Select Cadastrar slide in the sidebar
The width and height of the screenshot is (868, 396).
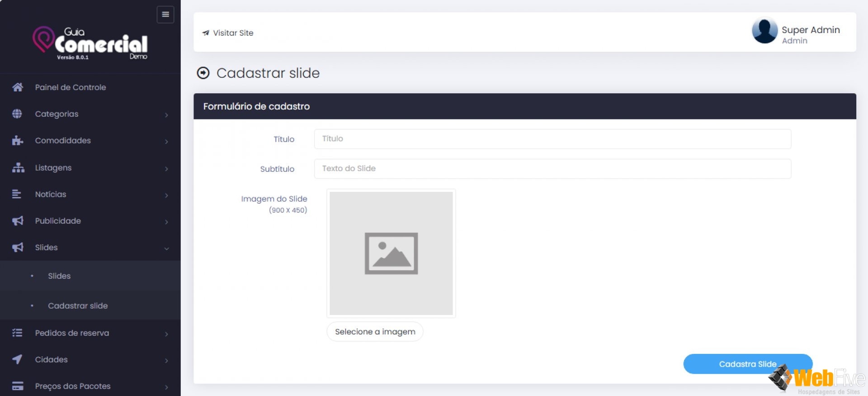pyautogui.click(x=78, y=306)
